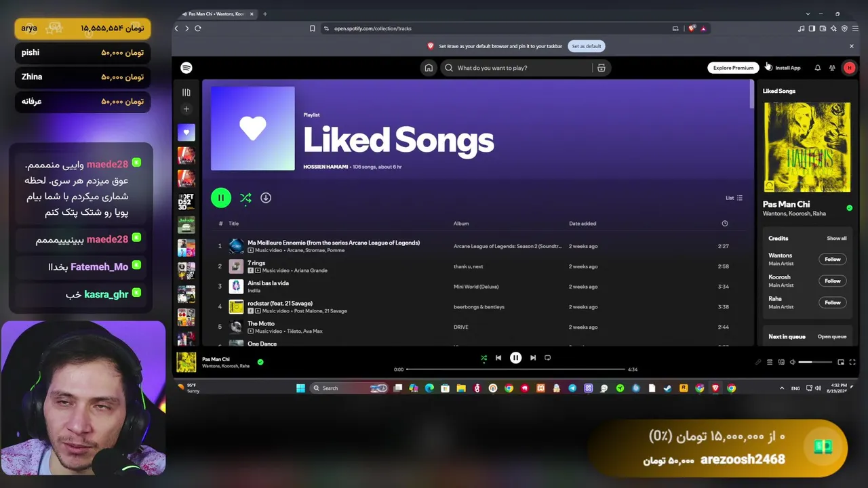Screen dimensions: 868x488
Task: Open the Brave main hamburger menu
Action: (x=855, y=28)
